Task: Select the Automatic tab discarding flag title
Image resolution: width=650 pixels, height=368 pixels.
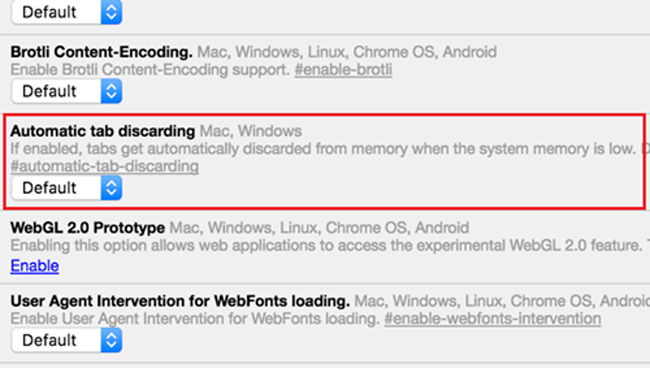Action: (103, 131)
